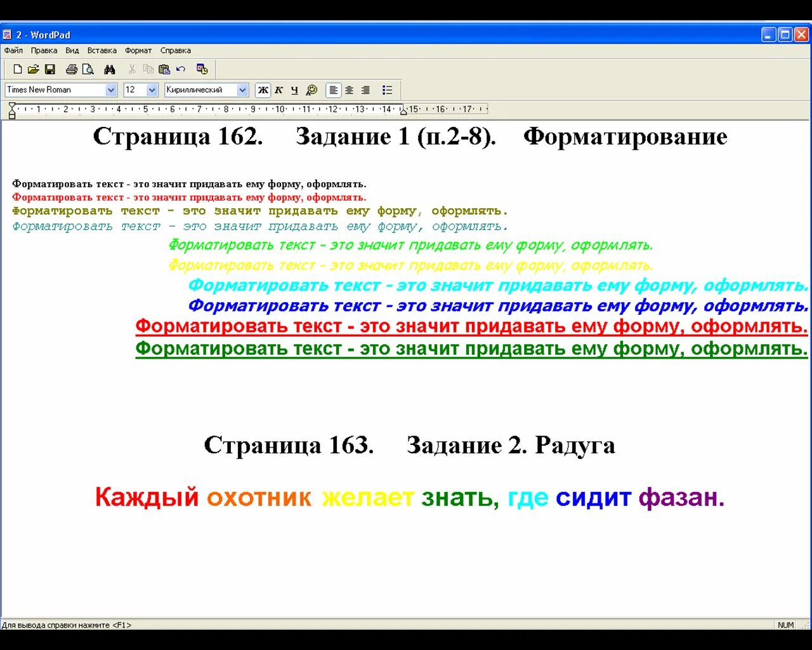Click the olive Courier 'Форматировать текст' line

[x=260, y=211]
